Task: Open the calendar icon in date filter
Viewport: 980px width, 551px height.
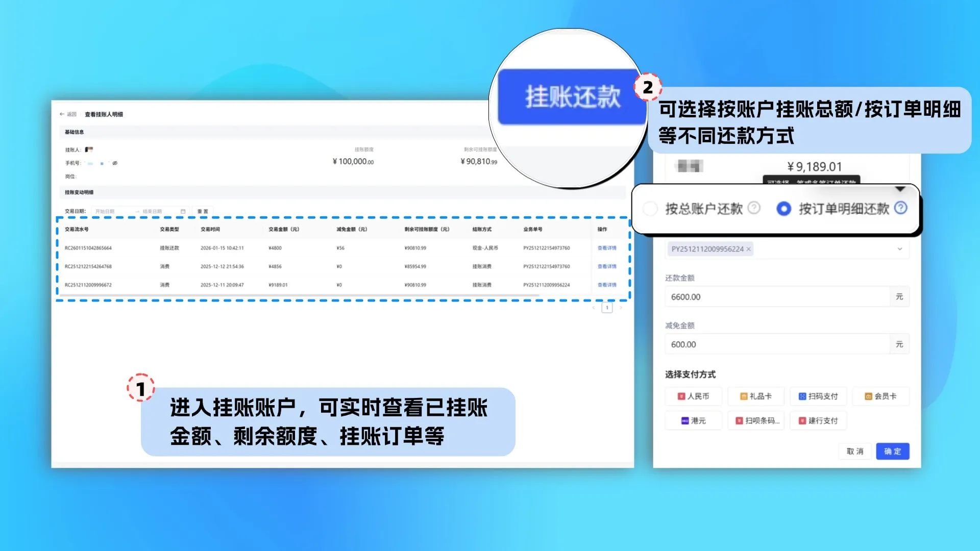Action: pos(183,211)
